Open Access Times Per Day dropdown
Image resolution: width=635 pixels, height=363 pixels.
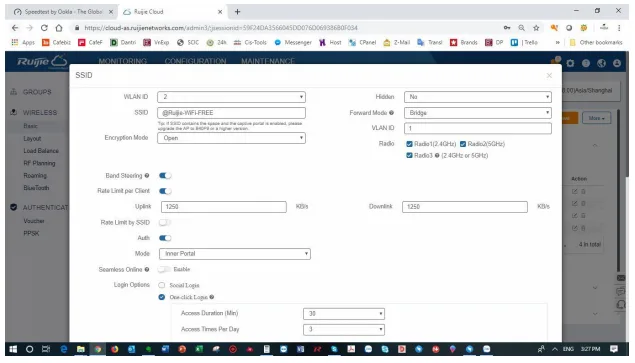point(344,329)
